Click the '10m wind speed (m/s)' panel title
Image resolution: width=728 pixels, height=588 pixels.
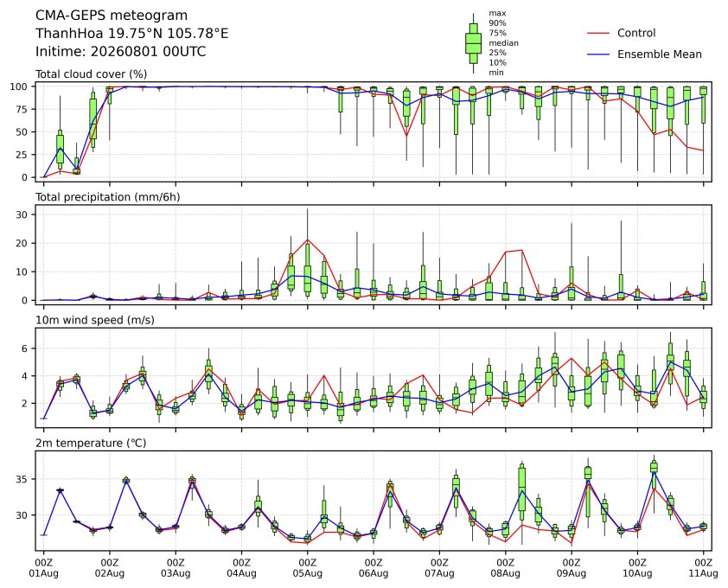(x=95, y=320)
